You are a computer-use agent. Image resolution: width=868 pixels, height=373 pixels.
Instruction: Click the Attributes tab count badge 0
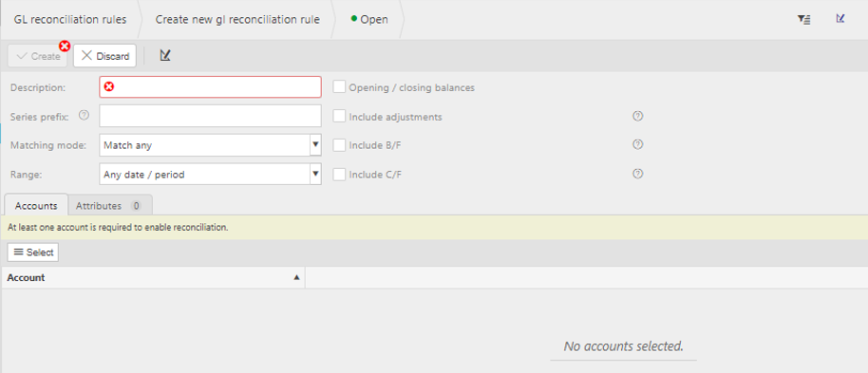point(136,206)
